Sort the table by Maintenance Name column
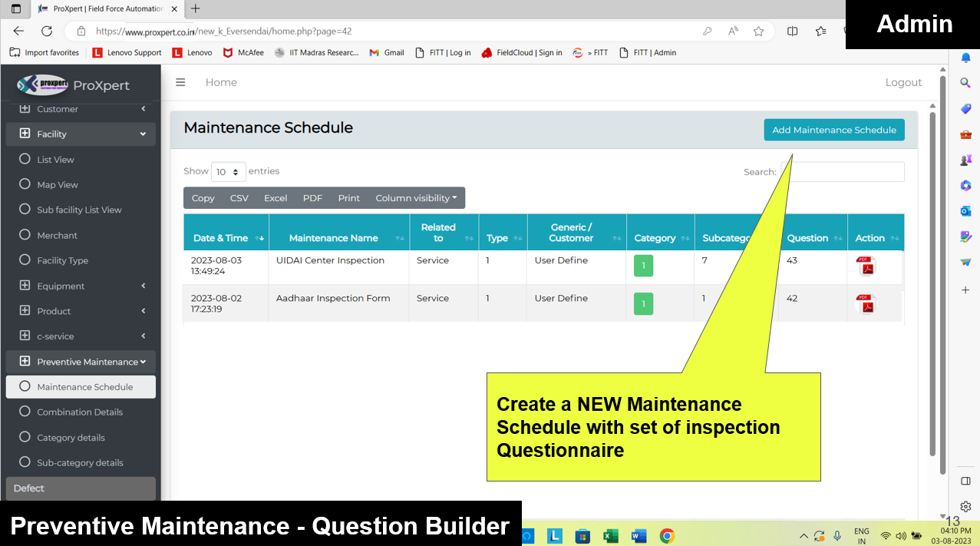Image resolution: width=980 pixels, height=546 pixels. coord(334,238)
